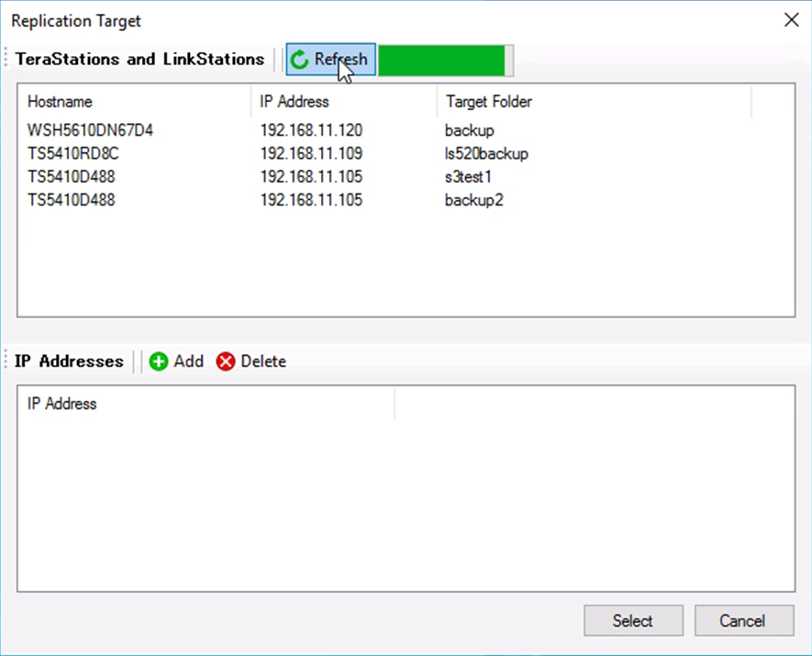Click the green circular Refresh icon
This screenshot has height=656, width=812.
pyautogui.click(x=299, y=61)
